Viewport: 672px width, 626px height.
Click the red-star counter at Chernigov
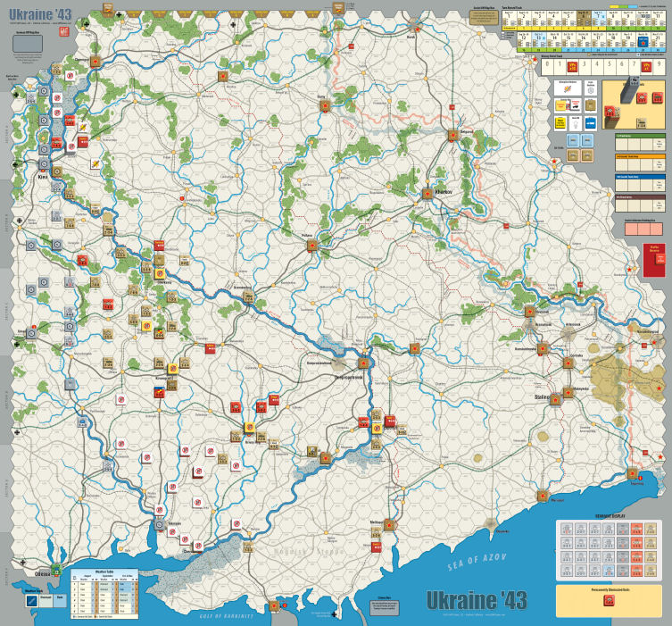point(95,62)
